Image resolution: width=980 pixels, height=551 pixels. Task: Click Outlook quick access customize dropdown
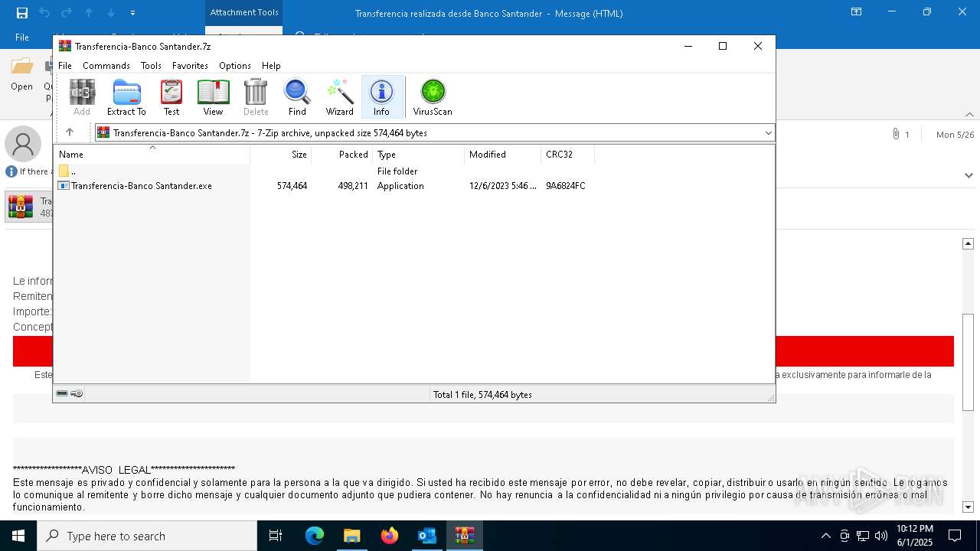click(x=132, y=13)
